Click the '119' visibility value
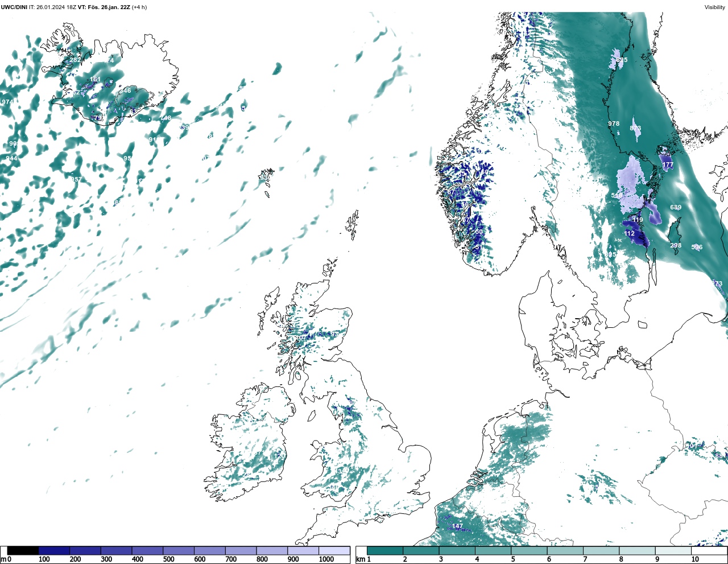 pos(638,220)
